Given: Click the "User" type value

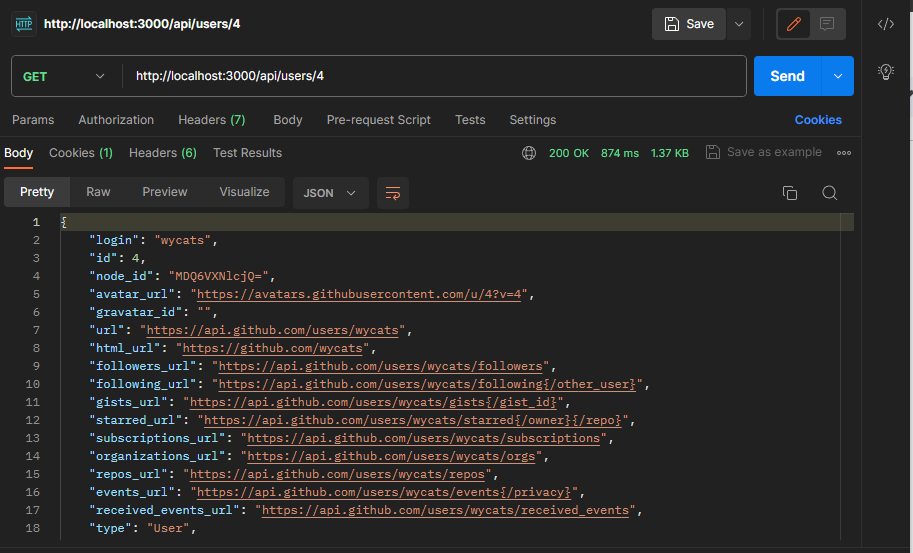Looking at the screenshot, I should (x=168, y=529).
